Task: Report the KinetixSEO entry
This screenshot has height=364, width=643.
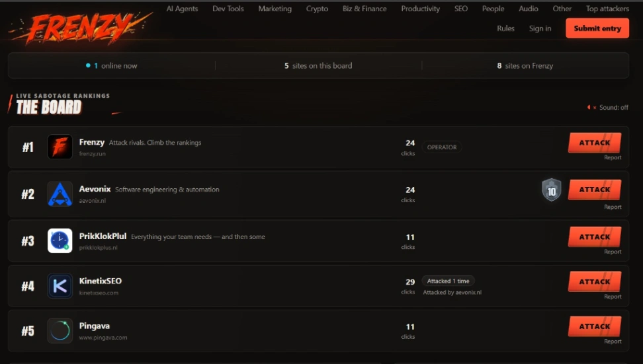Action: (x=613, y=297)
